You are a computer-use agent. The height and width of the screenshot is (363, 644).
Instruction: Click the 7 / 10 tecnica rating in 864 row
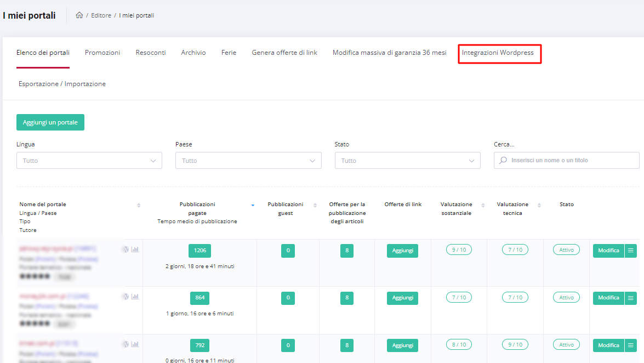515,298
